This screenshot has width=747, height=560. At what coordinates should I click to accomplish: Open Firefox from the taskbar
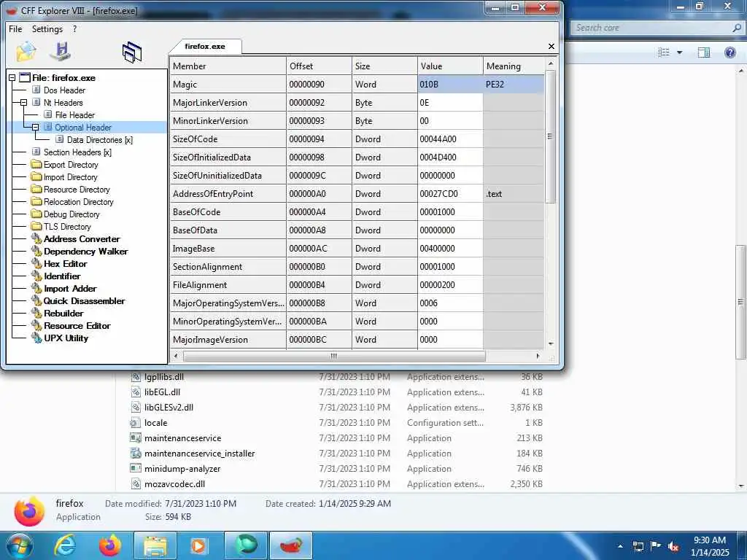click(x=110, y=545)
